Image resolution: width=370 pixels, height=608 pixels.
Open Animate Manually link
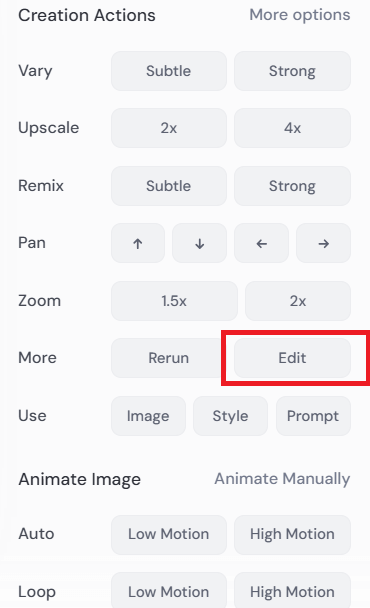pos(282,479)
